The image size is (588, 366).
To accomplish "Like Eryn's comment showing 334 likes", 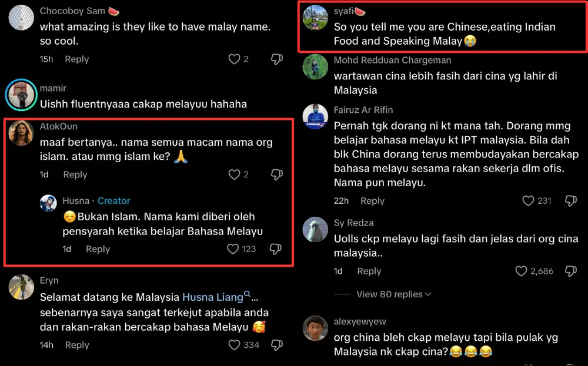I will pos(235,345).
